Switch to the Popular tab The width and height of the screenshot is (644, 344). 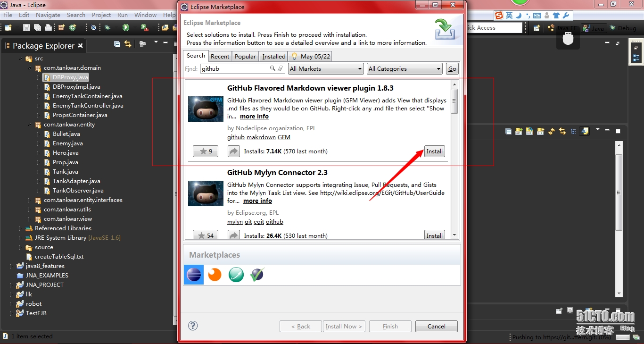pyautogui.click(x=245, y=56)
